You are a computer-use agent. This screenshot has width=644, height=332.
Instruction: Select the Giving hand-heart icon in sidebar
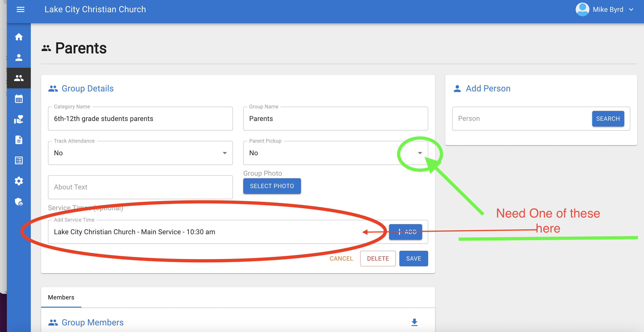[19, 119]
